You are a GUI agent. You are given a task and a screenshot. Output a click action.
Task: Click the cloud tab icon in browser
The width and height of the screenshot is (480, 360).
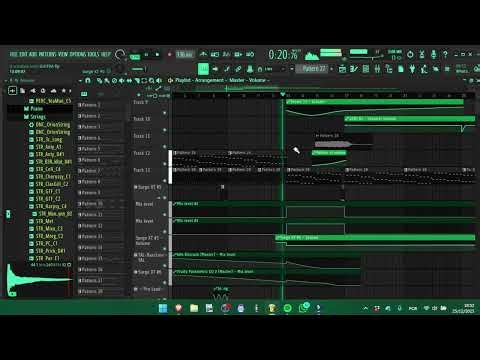(x=53, y=91)
